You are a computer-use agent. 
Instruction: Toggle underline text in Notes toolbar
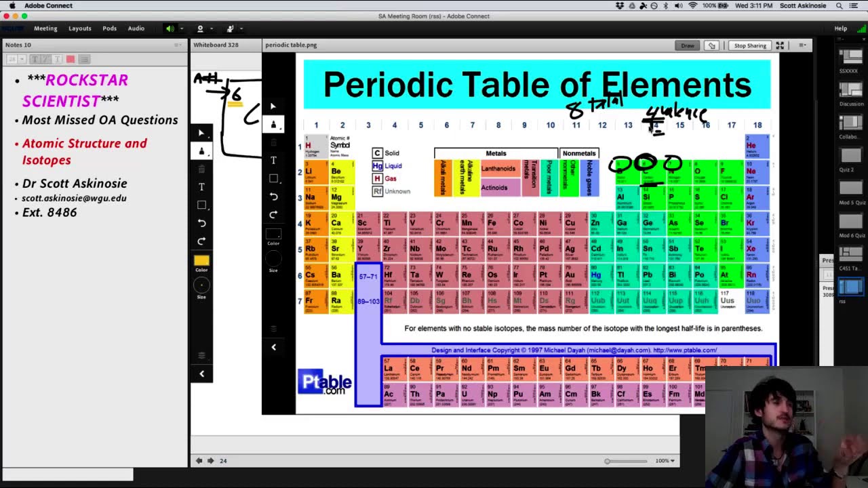tap(56, 60)
